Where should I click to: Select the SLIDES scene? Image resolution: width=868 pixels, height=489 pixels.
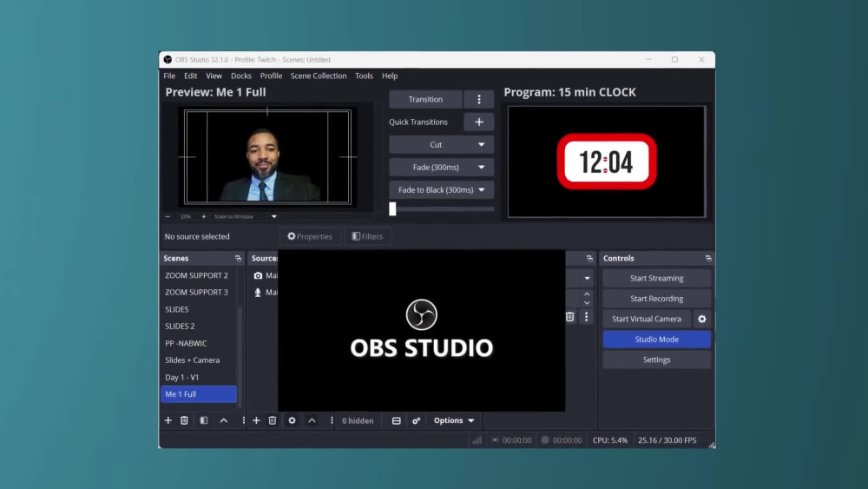pos(199,309)
